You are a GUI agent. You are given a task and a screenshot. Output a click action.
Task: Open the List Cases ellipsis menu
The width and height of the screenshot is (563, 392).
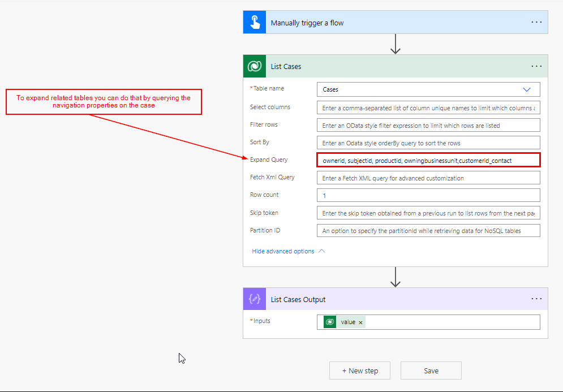coord(536,66)
